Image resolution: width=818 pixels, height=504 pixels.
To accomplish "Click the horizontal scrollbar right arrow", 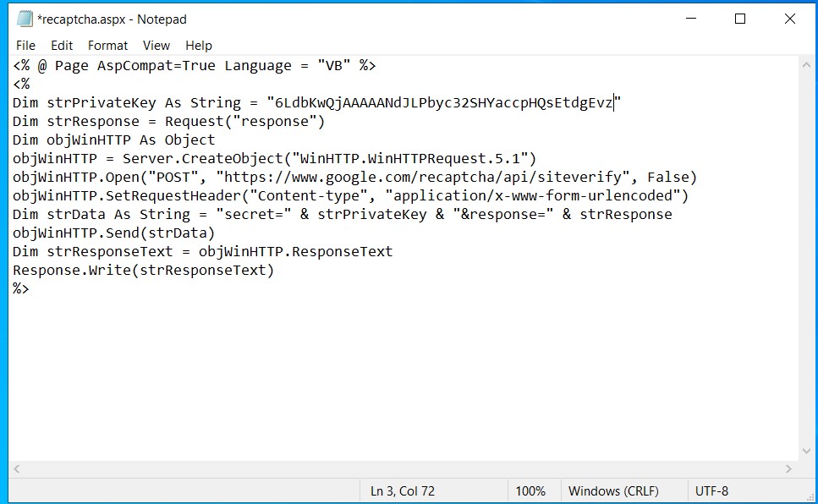I will coord(788,469).
